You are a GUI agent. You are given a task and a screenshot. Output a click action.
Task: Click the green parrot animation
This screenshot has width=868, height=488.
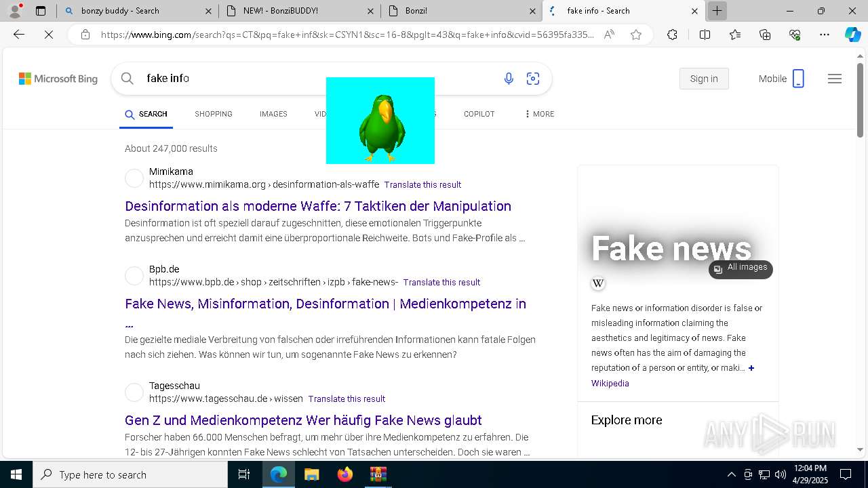pos(380,121)
